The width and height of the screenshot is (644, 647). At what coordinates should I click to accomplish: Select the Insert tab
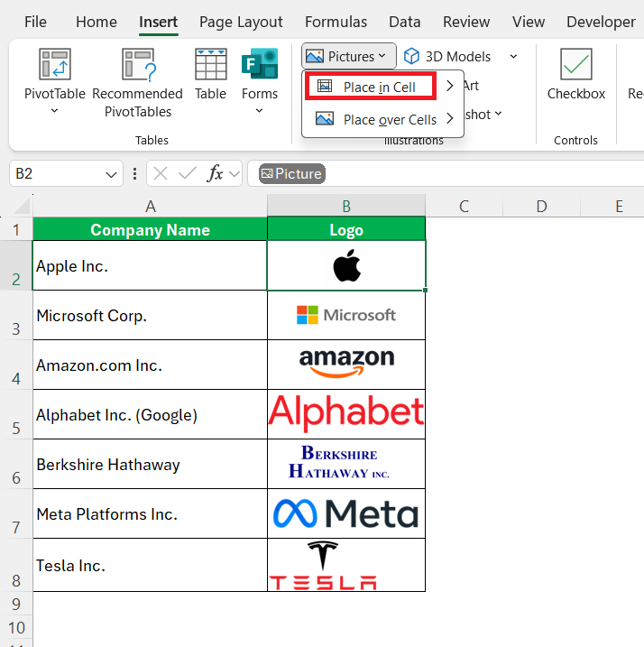(x=158, y=22)
